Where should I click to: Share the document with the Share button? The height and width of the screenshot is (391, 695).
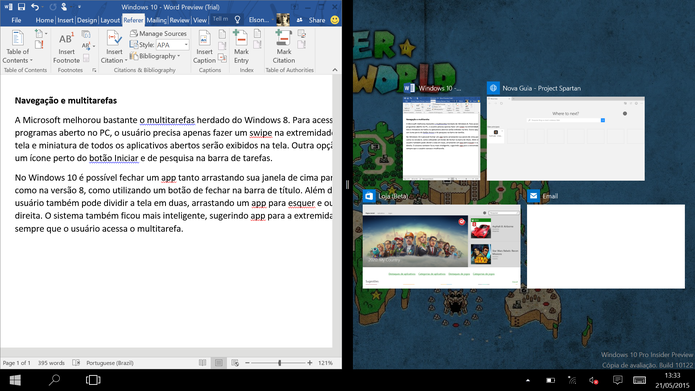click(x=311, y=20)
